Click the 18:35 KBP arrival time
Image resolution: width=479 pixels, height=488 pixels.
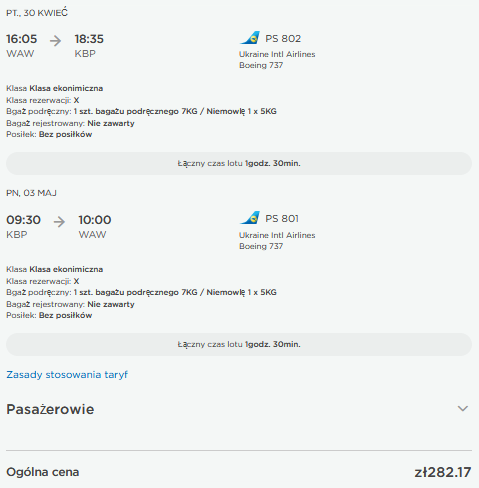point(89,39)
